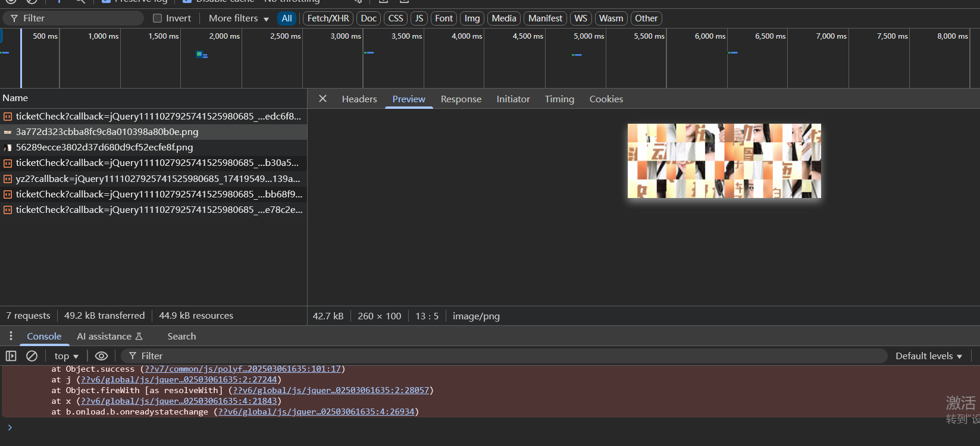The width and height of the screenshot is (980, 446).
Task: Enable the Invert filter checkbox
Action: coord(158,18)
